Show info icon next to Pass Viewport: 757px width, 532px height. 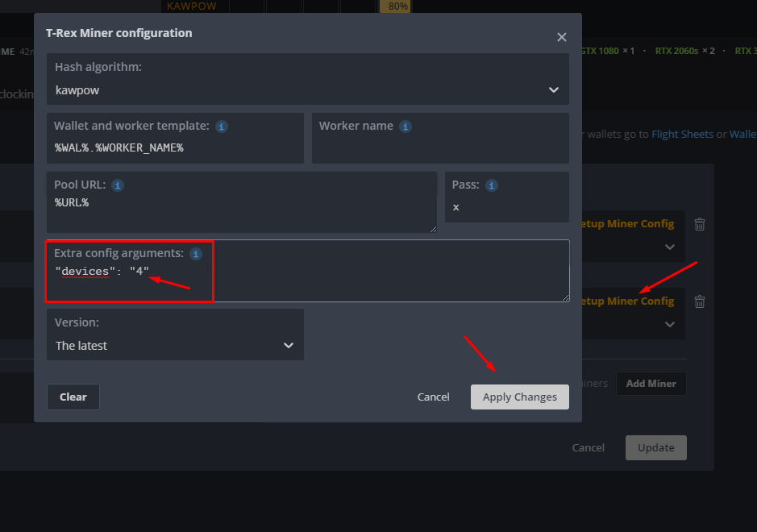pos(492,185)
